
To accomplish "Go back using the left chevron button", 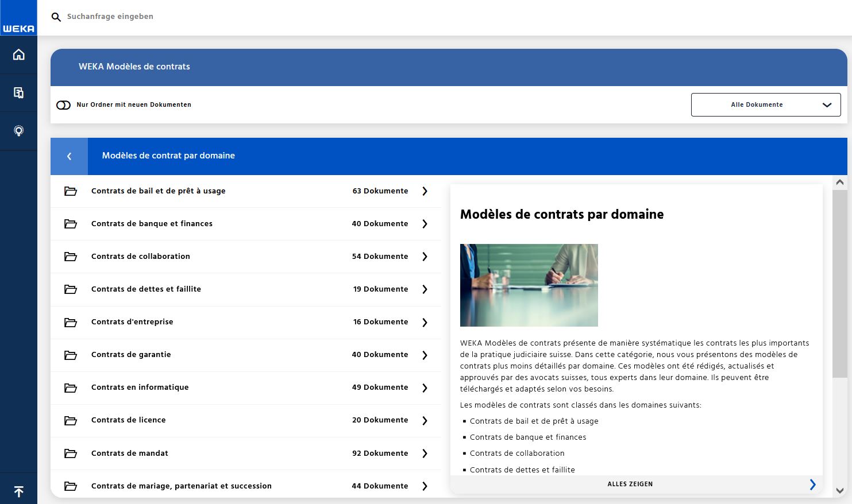I will coord(69,156).
